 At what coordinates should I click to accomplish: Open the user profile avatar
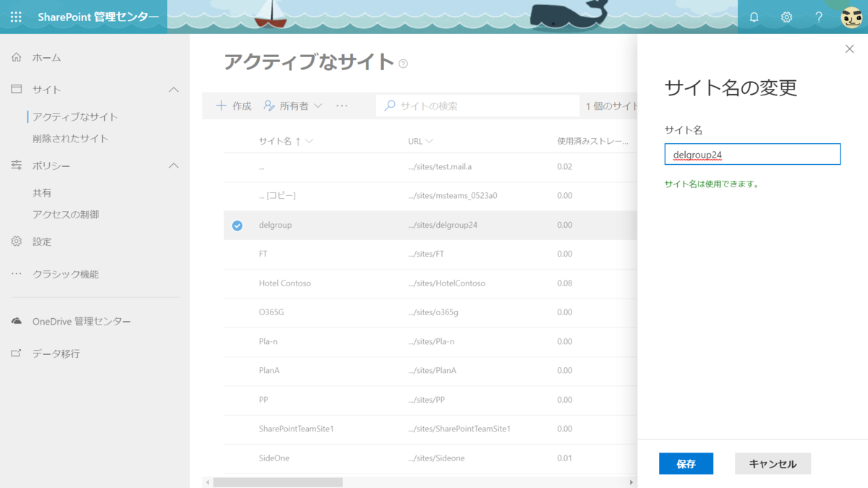click(x=851, y=17)
